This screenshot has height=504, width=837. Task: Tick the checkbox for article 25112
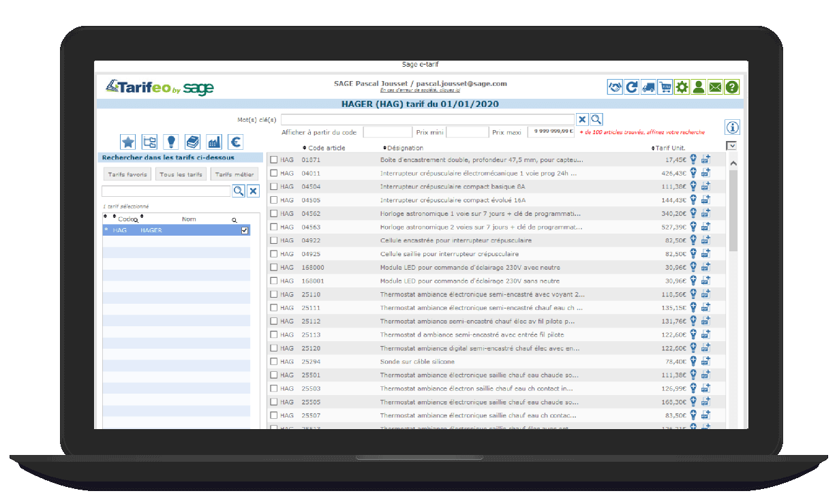(273, 321)
